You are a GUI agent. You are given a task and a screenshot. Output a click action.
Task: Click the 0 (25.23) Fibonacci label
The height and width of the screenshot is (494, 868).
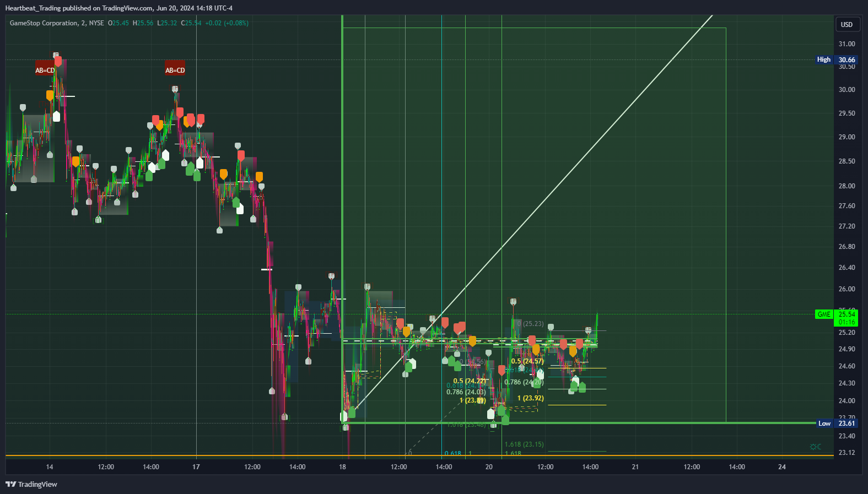[531, 324]
